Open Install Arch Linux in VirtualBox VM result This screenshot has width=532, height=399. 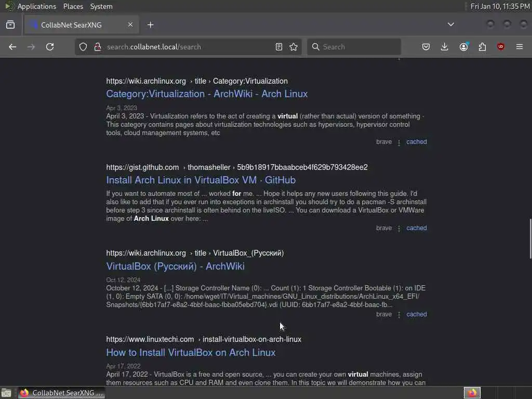tap(201, 180)
